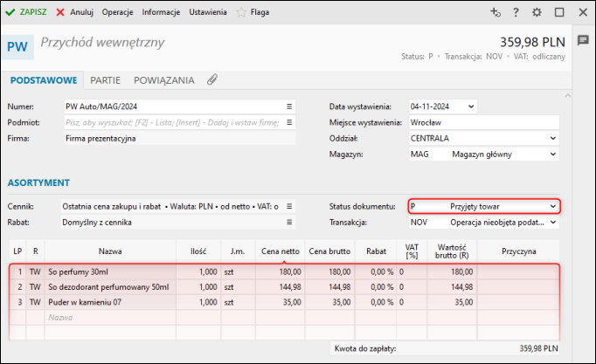
Task: Click the Miejsce wystawienia Wrocław field
Action: tap(482, 122)
